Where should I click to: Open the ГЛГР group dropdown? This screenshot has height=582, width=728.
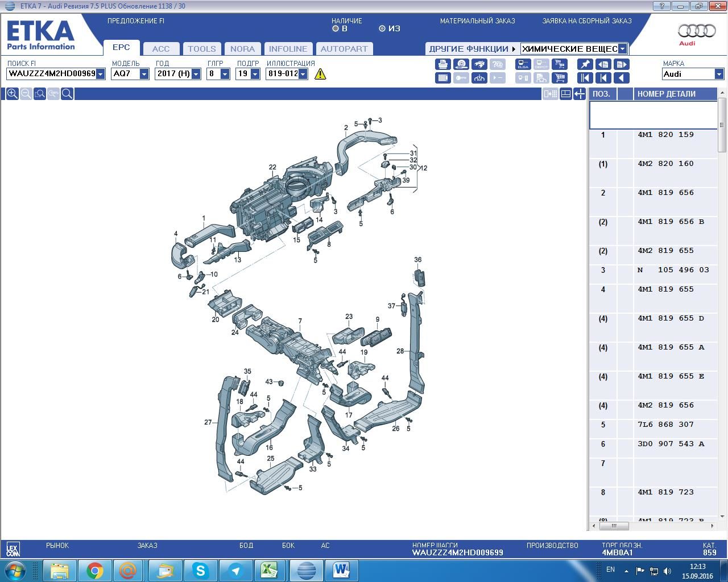point(225,74)
